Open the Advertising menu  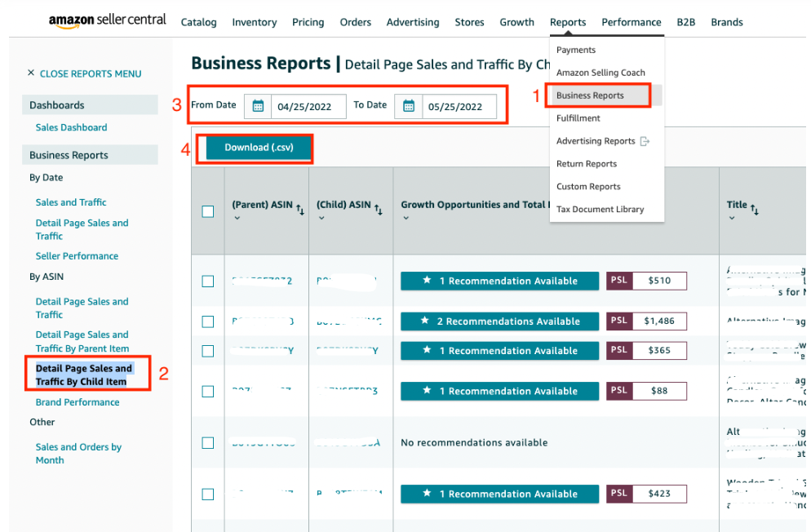[x=413, y=22]
